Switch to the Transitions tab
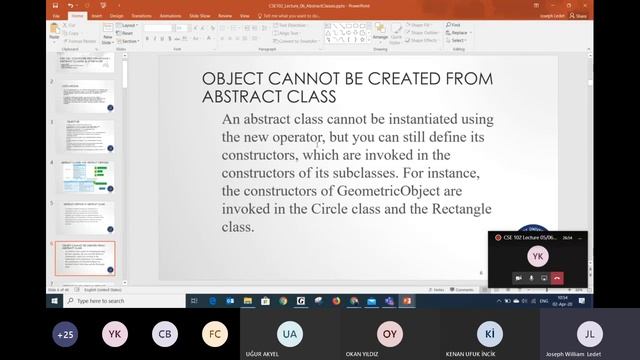This screenshot has height=360, width=640. tap(141, 16)
